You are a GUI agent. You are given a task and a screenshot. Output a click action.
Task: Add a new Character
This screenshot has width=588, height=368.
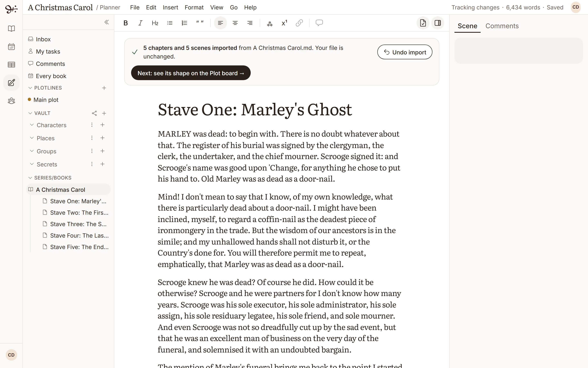click(x=102, y=125)
